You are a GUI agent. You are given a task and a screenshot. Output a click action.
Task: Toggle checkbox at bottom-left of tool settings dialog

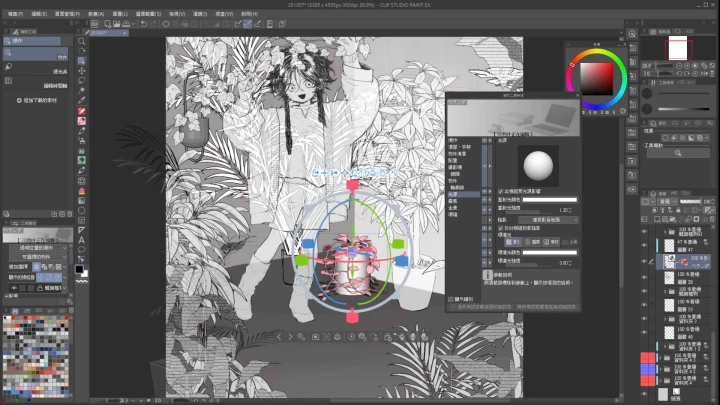tap(450, 297)
